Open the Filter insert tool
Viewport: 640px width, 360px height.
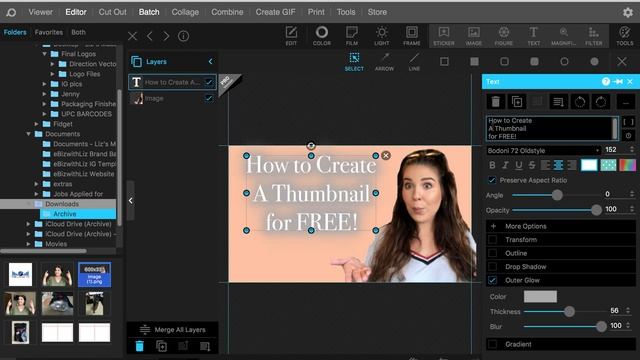pyautogui.click(x=593, y=36)
